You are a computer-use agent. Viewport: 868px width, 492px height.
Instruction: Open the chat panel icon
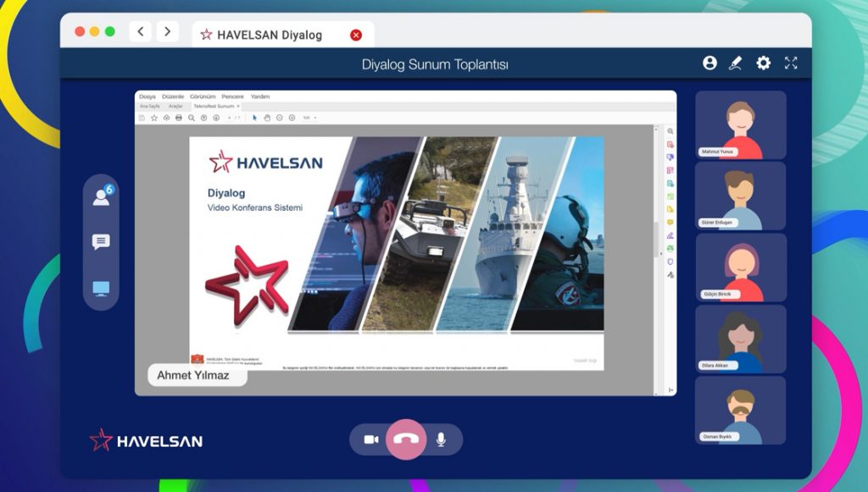[x=101, y=242]
